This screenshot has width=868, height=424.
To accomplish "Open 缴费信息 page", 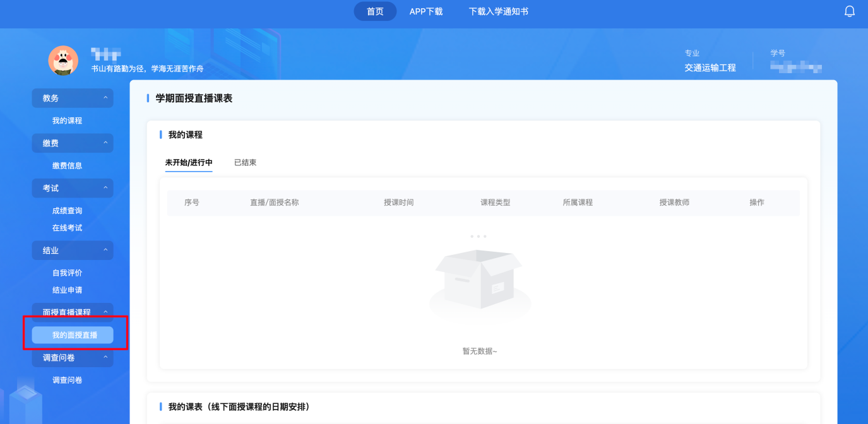I will click(x=67, y=165).
